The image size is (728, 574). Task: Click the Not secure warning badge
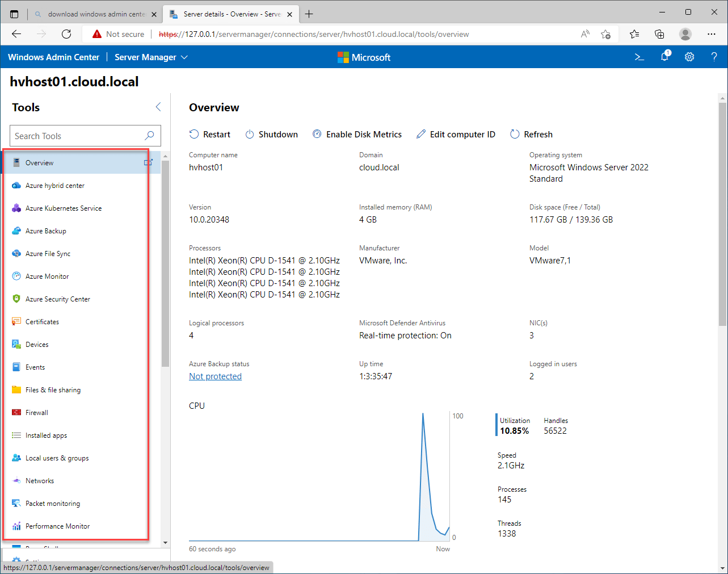(x=118, y=34)
